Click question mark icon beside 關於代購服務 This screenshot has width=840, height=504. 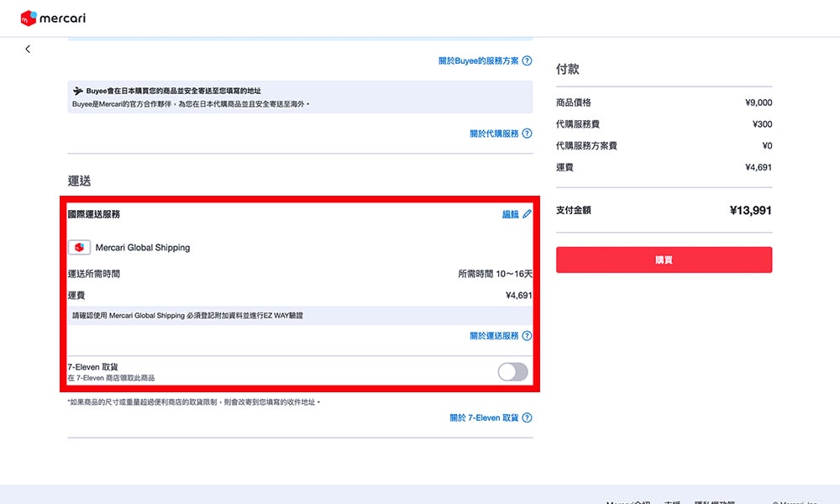(528, 134)
